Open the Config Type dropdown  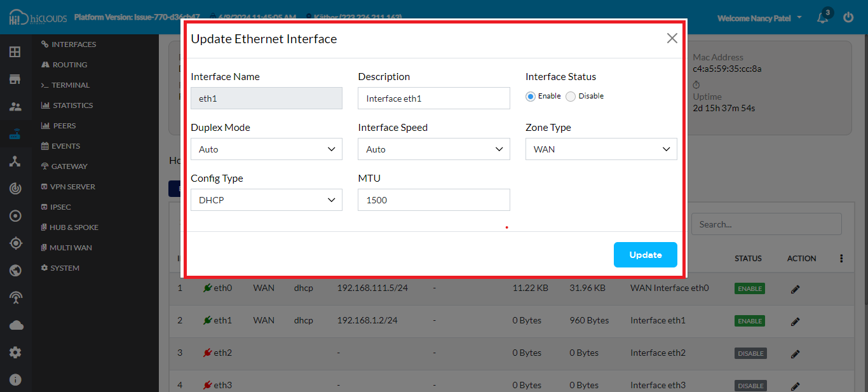[266, 199]
